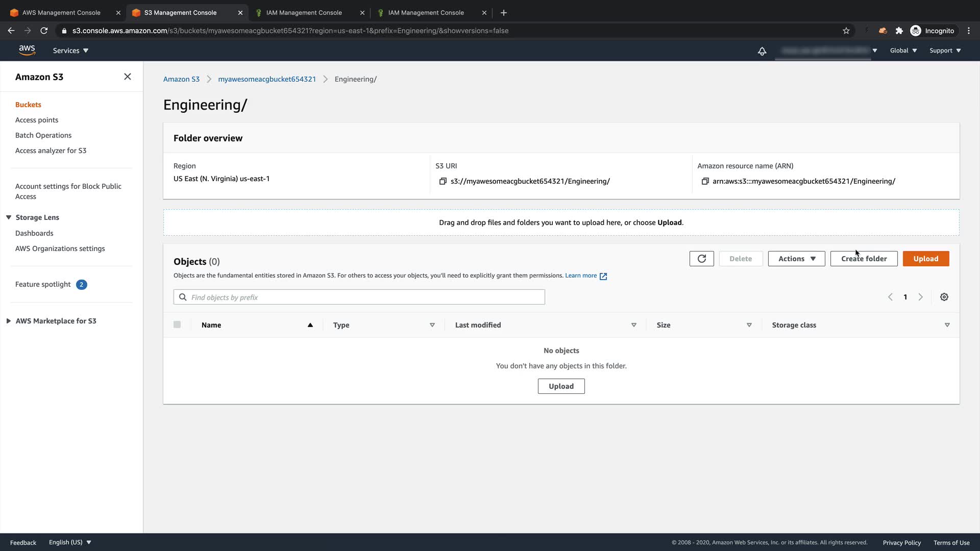This screenshot has height=551, width=980.
Task: Copy the ARN using its copy icon
Action: point(705,181)
